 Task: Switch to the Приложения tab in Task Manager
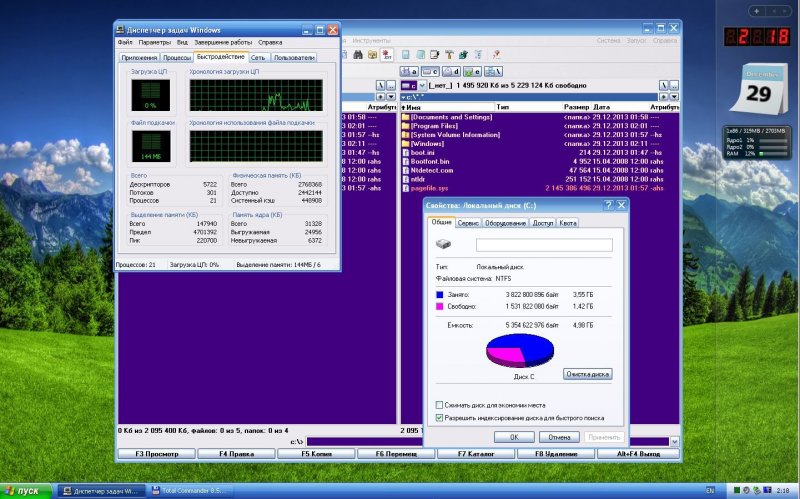[x=139, y=58]
